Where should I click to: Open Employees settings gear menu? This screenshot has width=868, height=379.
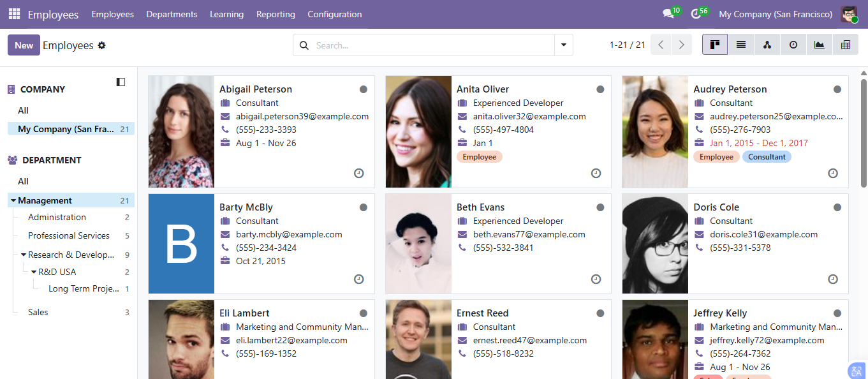(x=101, y=45)
